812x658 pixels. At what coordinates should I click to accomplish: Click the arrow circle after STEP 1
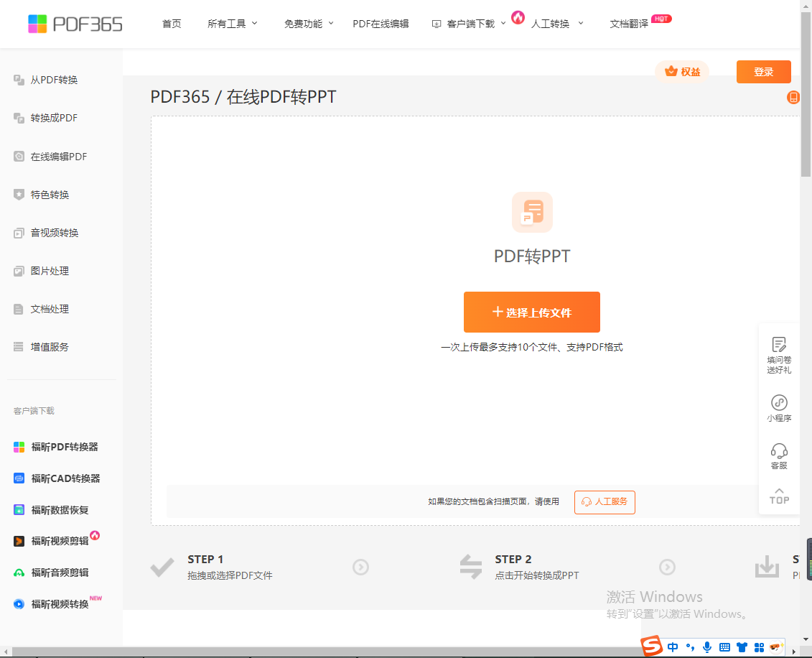pyautogui.click(x=361, y=567)
